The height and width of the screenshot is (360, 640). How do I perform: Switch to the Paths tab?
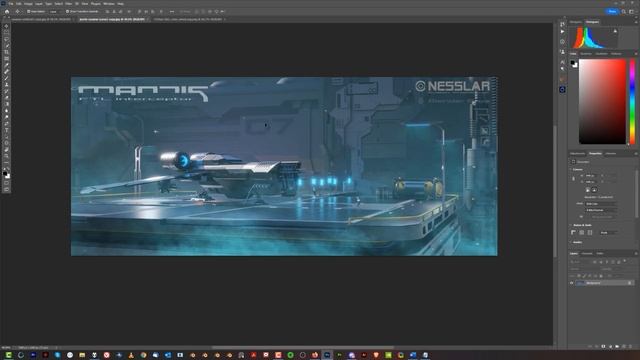coord(600,253)
